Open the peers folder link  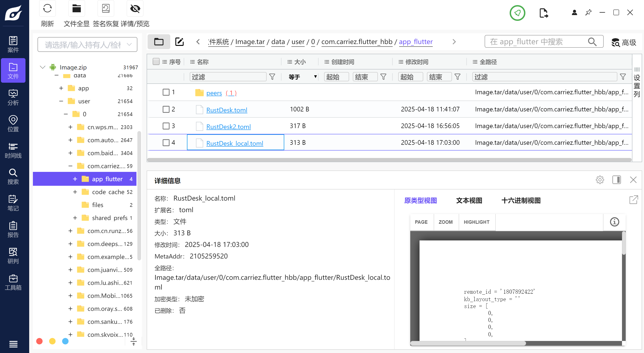tap(214, 93)
